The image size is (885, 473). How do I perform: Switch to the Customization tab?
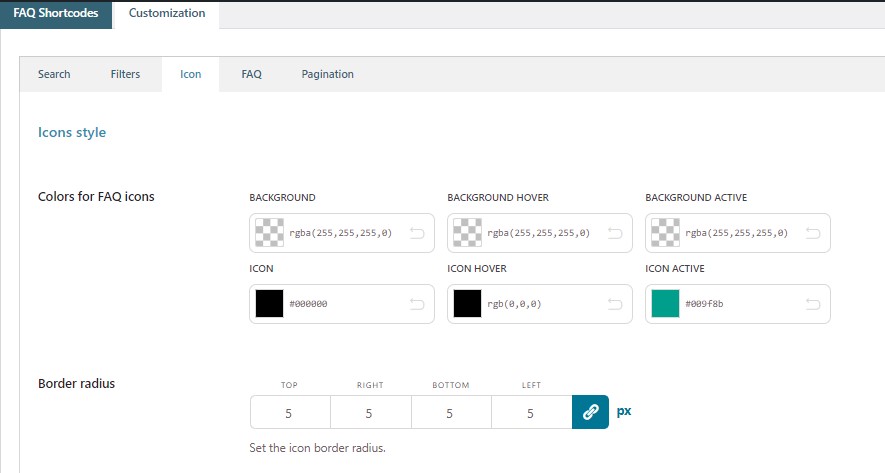pos(167,14)
